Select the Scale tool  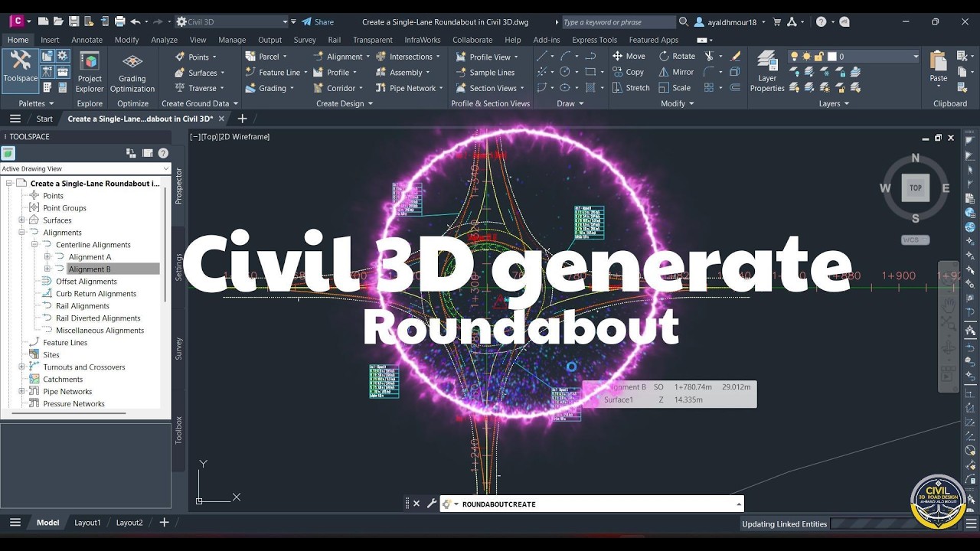[675, 88]
